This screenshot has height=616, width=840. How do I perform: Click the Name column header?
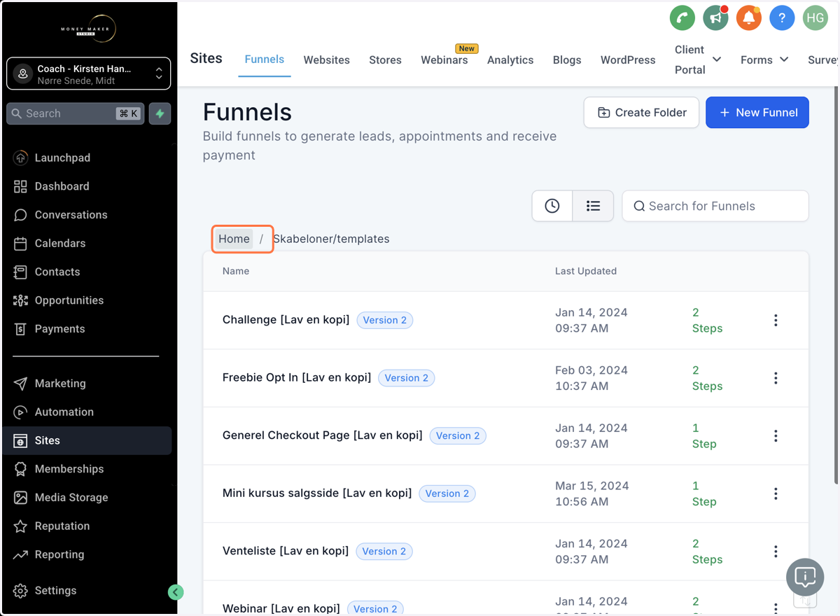pos(236,271)
